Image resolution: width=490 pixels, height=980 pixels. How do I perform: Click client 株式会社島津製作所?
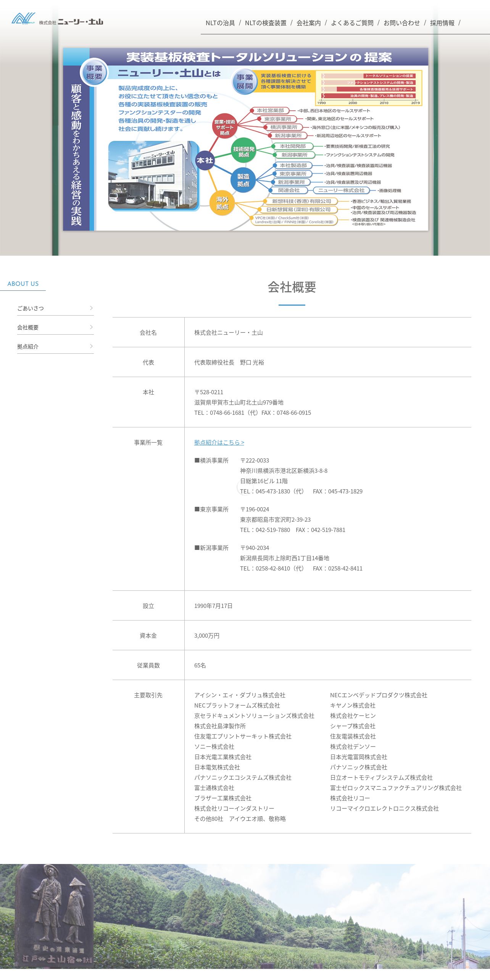[x=220, y=726]
